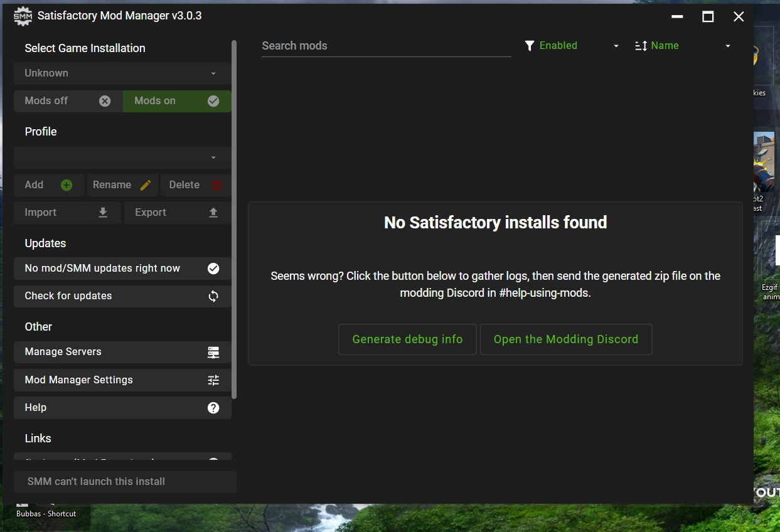The image size is (780, 532).
Task: Open the Profile selection dropdown
Action: (122, 157)
